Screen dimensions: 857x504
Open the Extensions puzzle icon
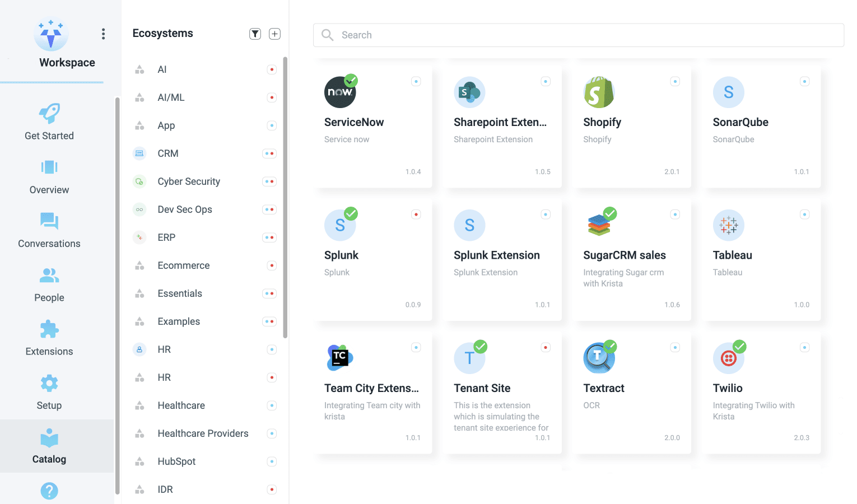pos(49,329)
